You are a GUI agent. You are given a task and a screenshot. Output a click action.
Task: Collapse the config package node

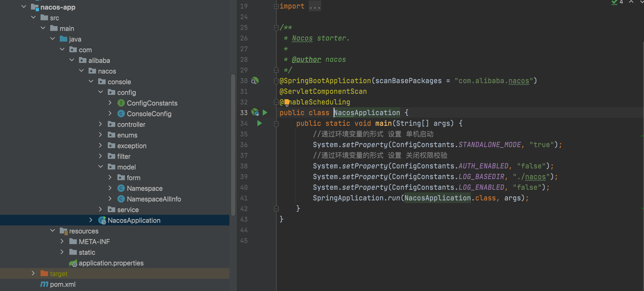coord(101,92)
